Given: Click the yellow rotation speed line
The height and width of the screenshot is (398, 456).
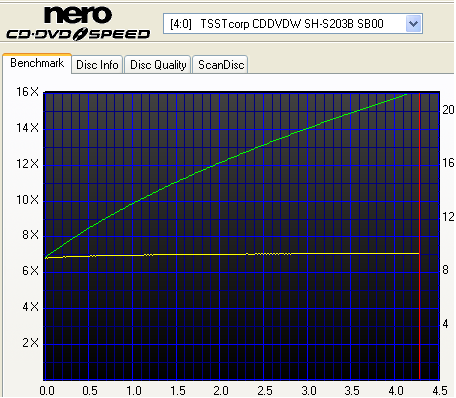Looking at the screenshot, I should (233, 255).
